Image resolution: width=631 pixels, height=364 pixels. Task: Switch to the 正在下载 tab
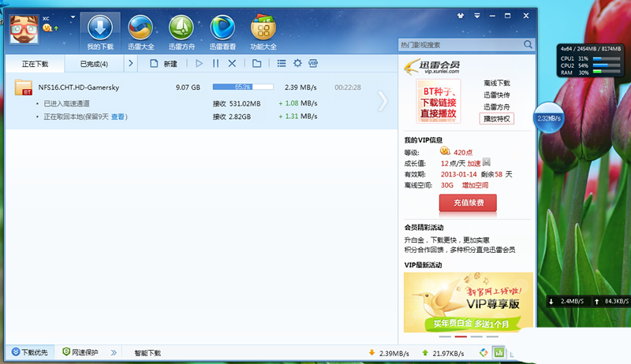[x=35, y=64]
